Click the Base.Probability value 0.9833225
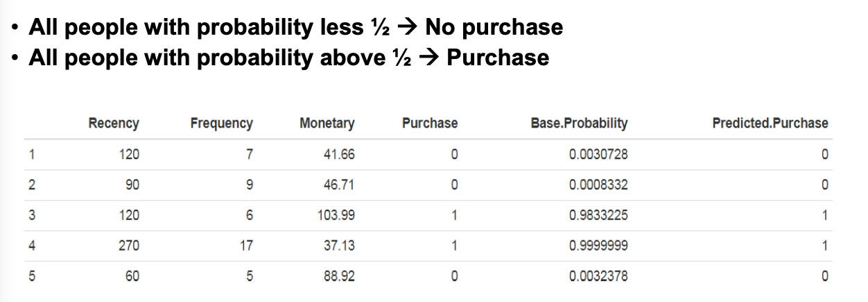The width and height of the screenshot is (868, 302). pos(598,216)
